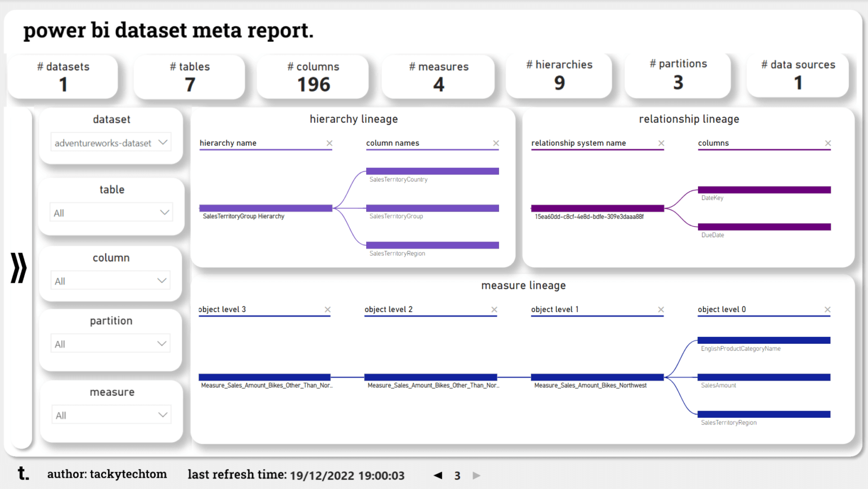This screenshot has height=489, width=868.
Task: Select the SalesTerritoryGroup Hierarchy bar
Action: coord(266,207)
